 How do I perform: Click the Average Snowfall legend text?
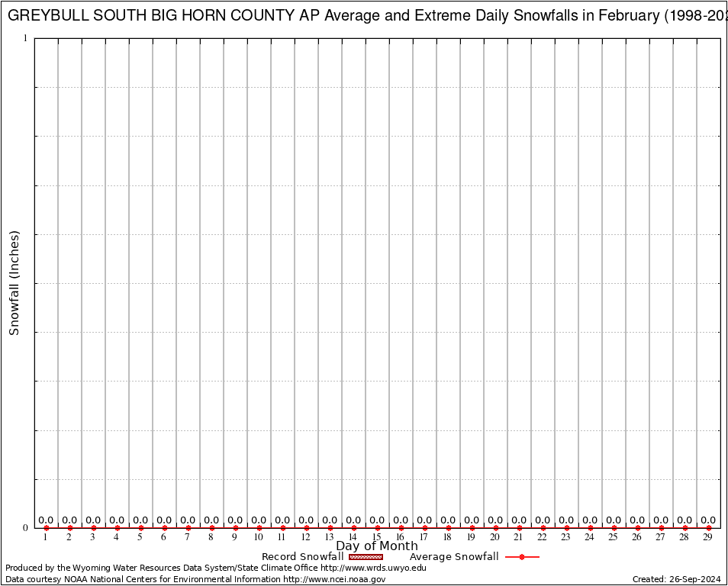coord(454,557)
